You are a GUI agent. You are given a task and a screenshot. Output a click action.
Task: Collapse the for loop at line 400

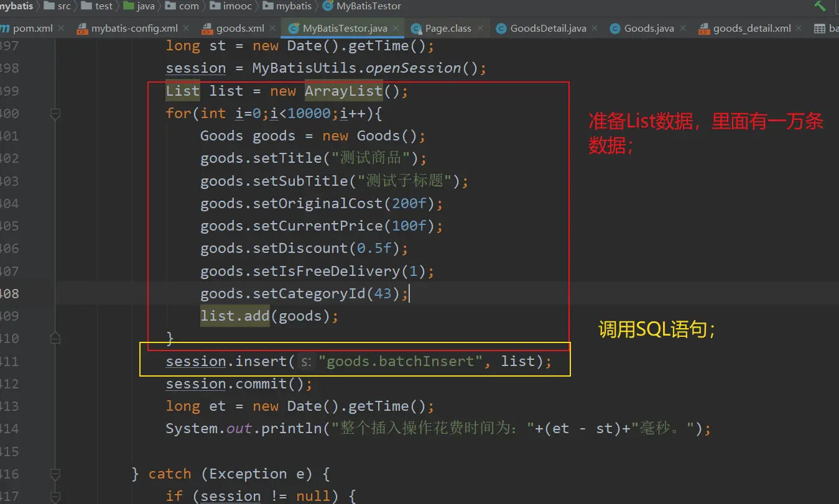(x=55, y=114)
